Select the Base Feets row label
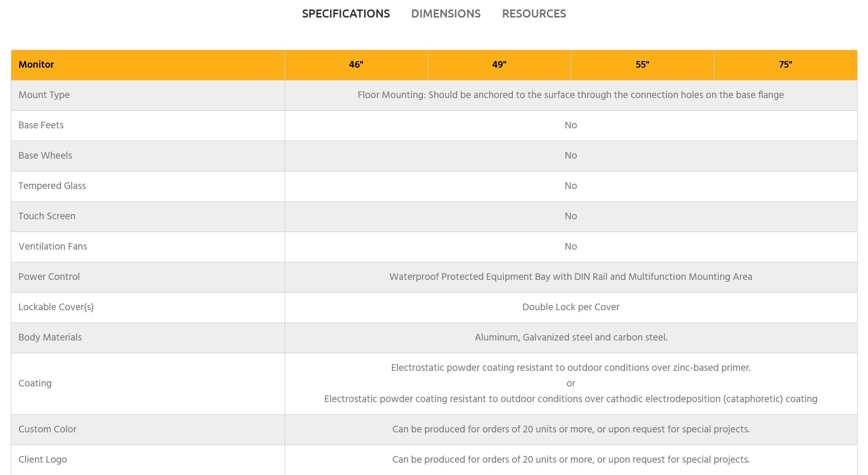The image size is (868, 475). click(x=41, y=125)
